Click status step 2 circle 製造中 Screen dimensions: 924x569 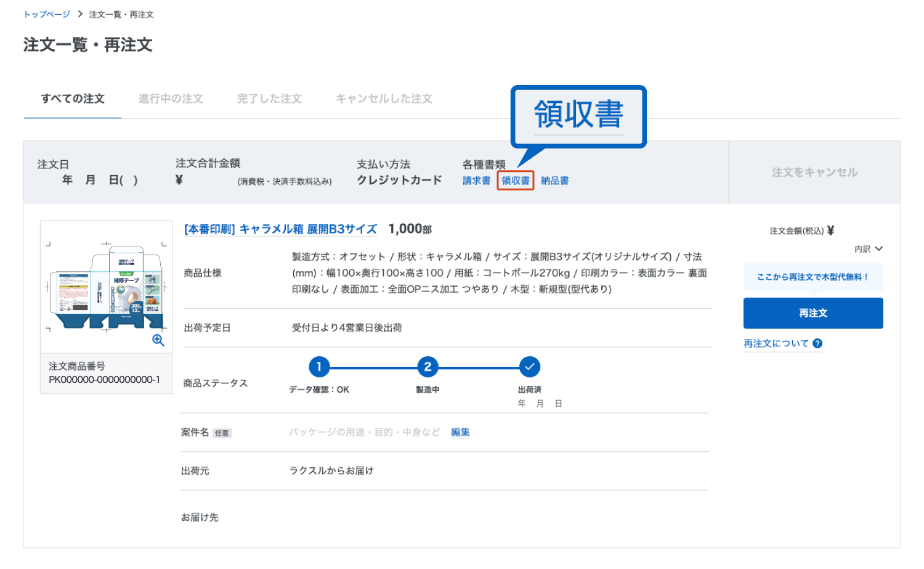coord(428,367)
